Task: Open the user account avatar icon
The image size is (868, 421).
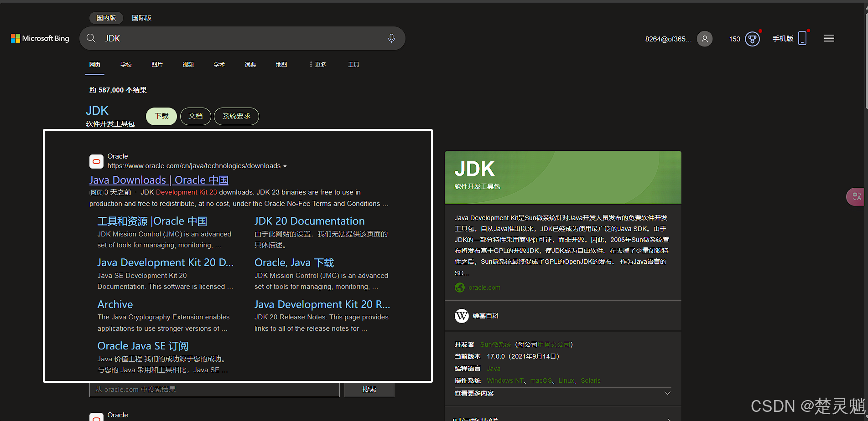Action: [x=705, y=39]
